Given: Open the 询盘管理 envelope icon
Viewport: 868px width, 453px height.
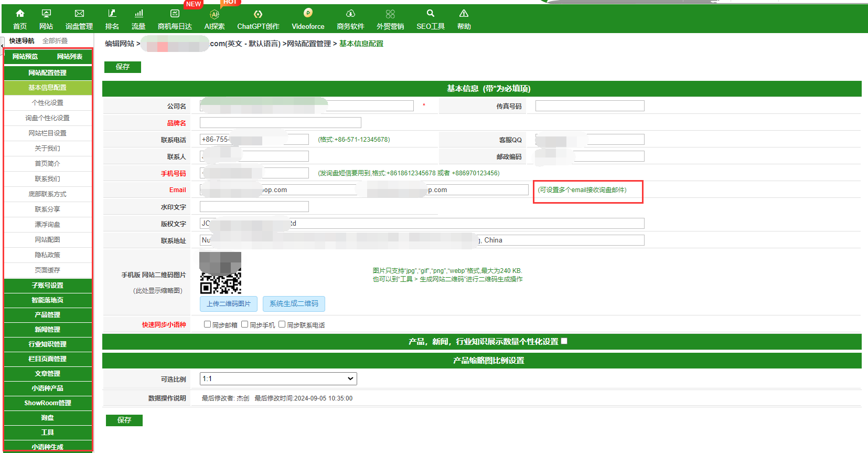Looking at the screenshot, I should click(x=79, y=14).
